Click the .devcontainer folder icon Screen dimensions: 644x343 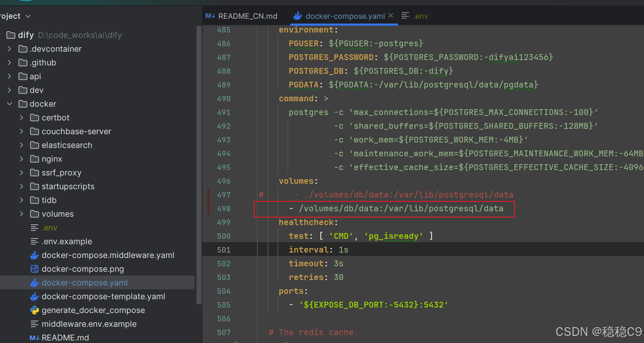[x=23, y=49]
